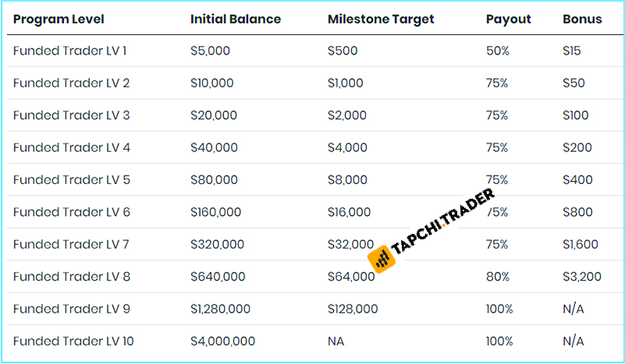Click the $4,000,000 initial balance cell
The width and height of the screenshot is (625, 364).
[x=222, y=341]
